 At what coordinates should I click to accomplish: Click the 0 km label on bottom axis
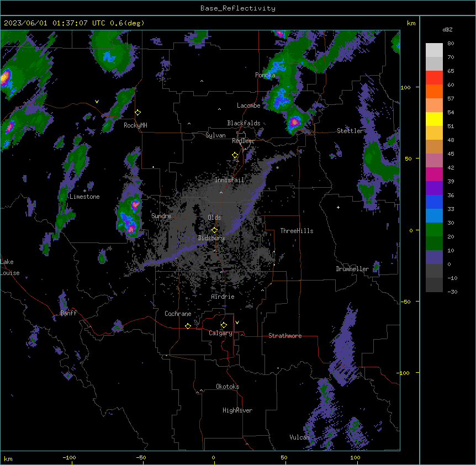pos(213,457)
